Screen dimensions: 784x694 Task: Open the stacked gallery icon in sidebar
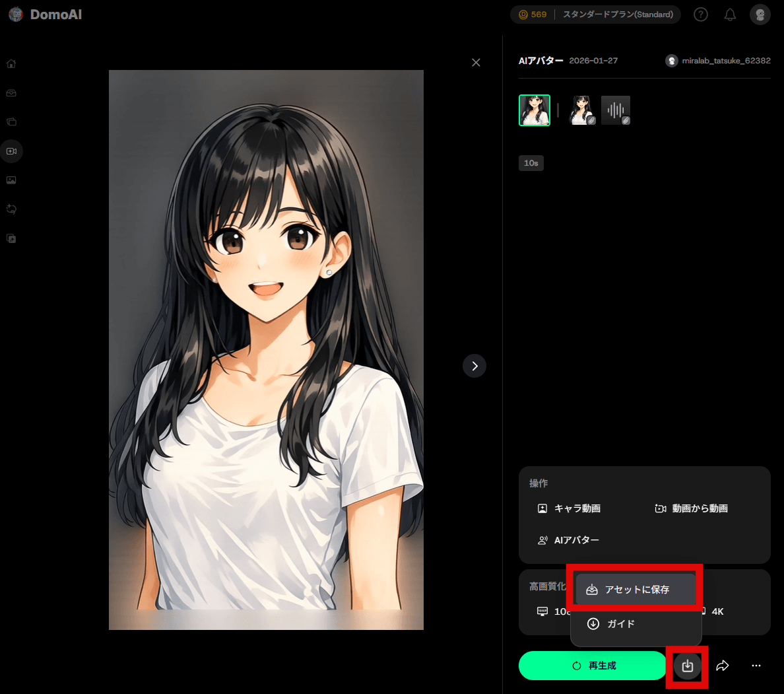point(11,122)
